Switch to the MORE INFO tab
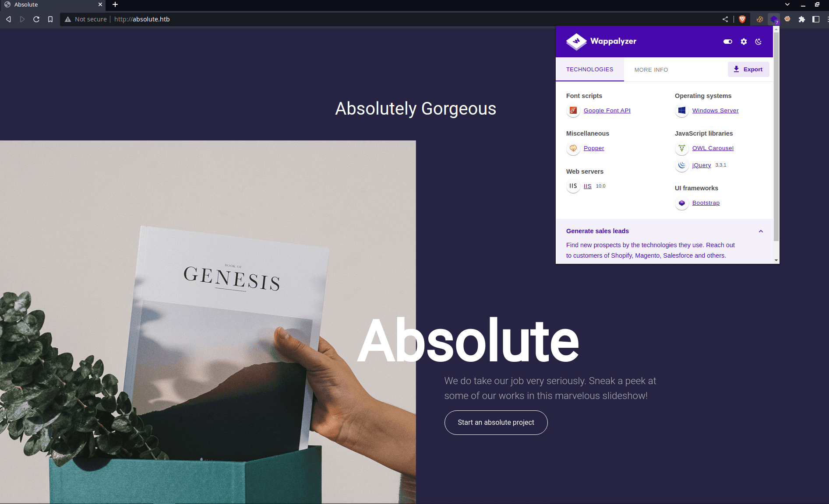The height and width of the screenshot is (504, 829). 651,70
